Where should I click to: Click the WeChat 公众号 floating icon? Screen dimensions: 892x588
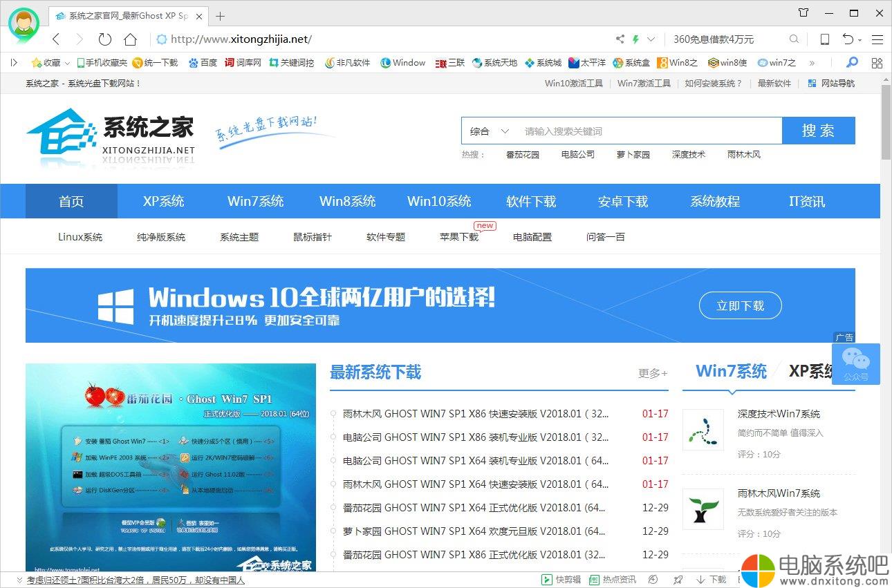click(x=856, y=364)
